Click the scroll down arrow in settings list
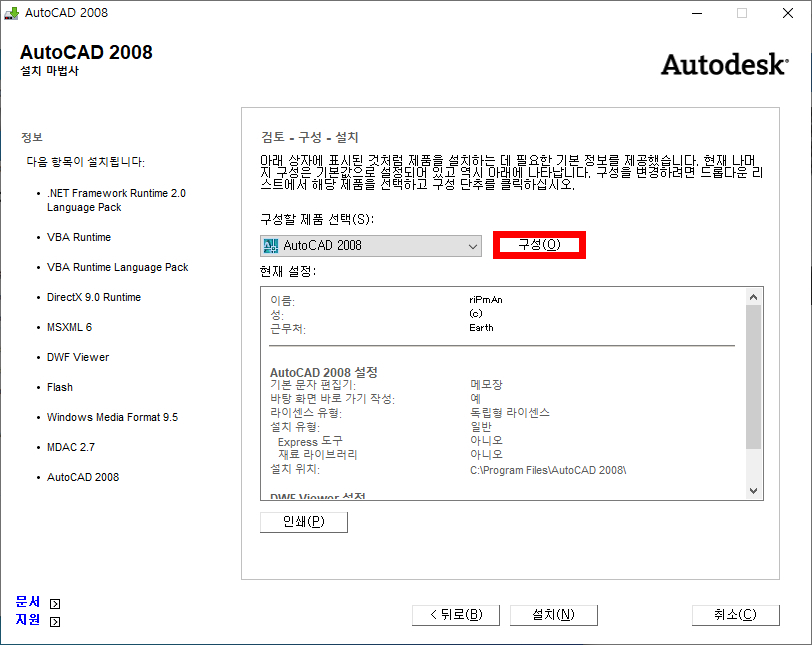The image size is (812, 645). [753, 491]
